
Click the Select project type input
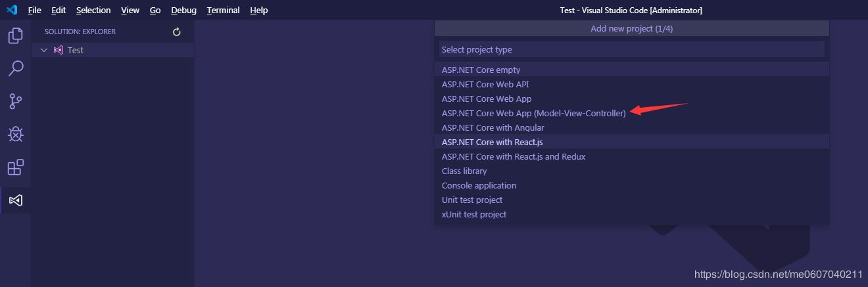tap(631, 49)
